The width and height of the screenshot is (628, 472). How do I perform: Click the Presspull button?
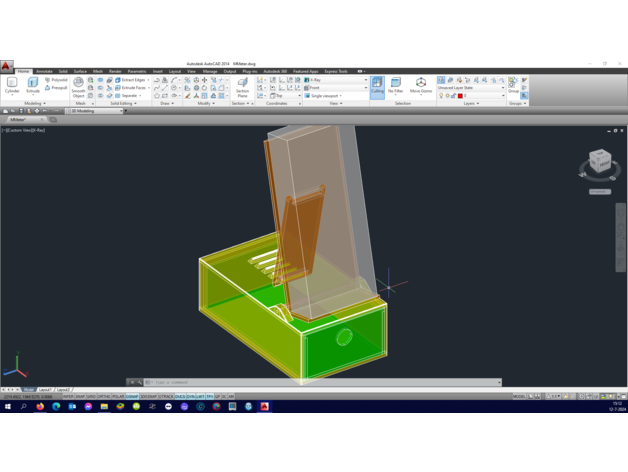click(x=57, y=88)
